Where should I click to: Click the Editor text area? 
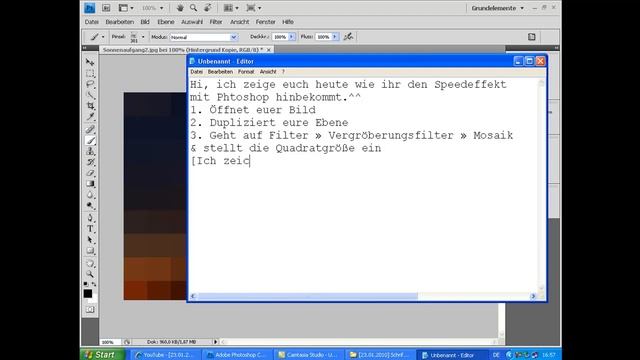click(x=363, y=185)
